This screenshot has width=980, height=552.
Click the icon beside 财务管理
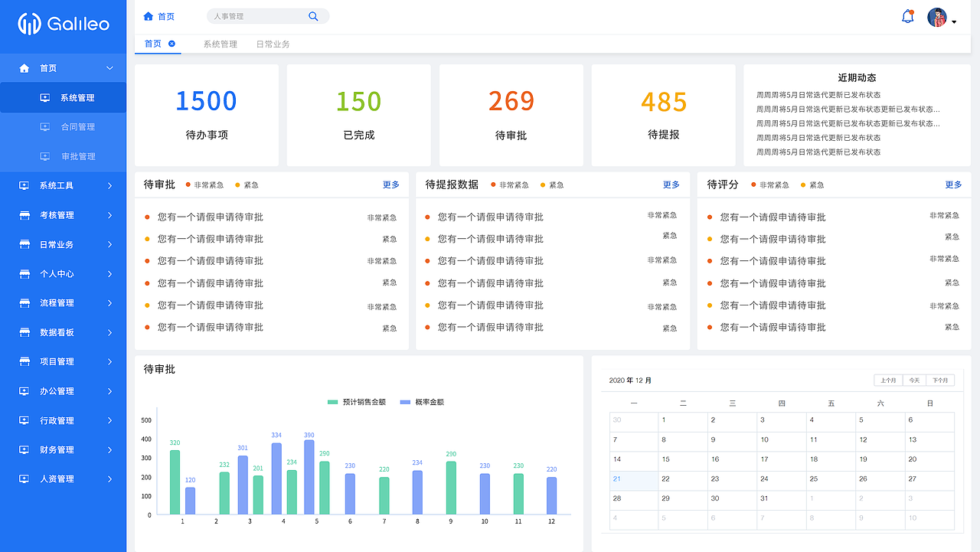24,449
